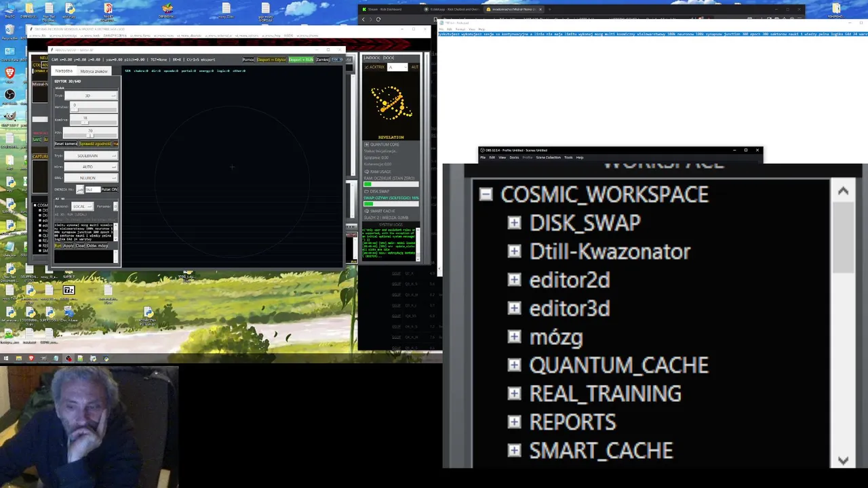Click the UNDOCK button

click(372, 58)
